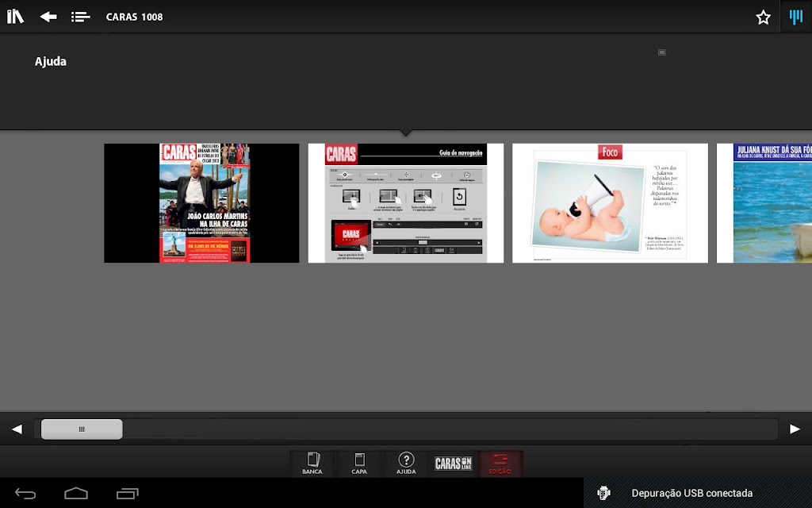This screenshot has width=812, height=508.
Task: Click the page scrubber handle
Action: pyautogui.click(x=82, y=429)
